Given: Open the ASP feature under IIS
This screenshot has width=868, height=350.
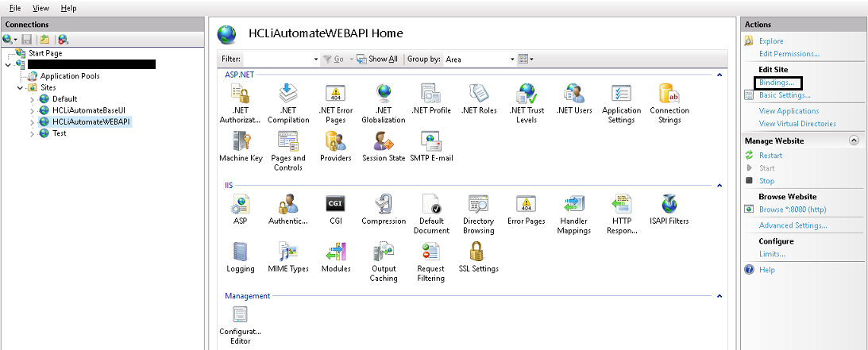Looking at the screenshot, I should point(241,210).
